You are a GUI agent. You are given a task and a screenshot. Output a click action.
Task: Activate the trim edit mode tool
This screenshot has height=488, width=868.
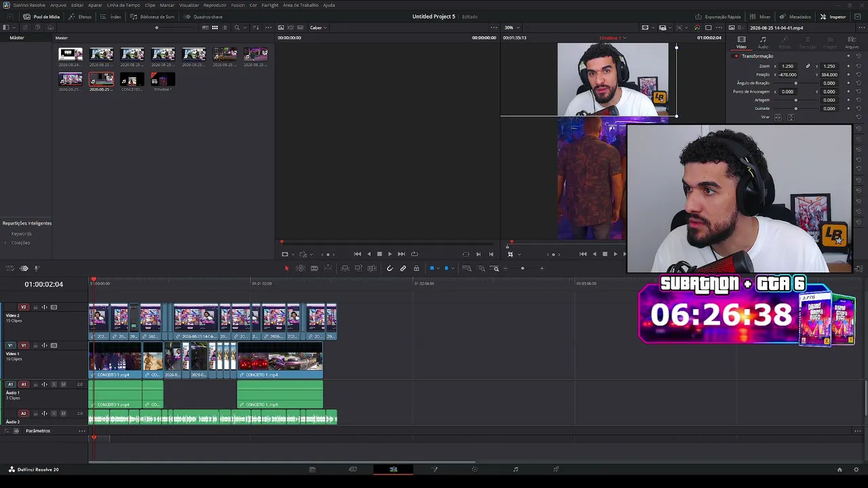[300, 268]
